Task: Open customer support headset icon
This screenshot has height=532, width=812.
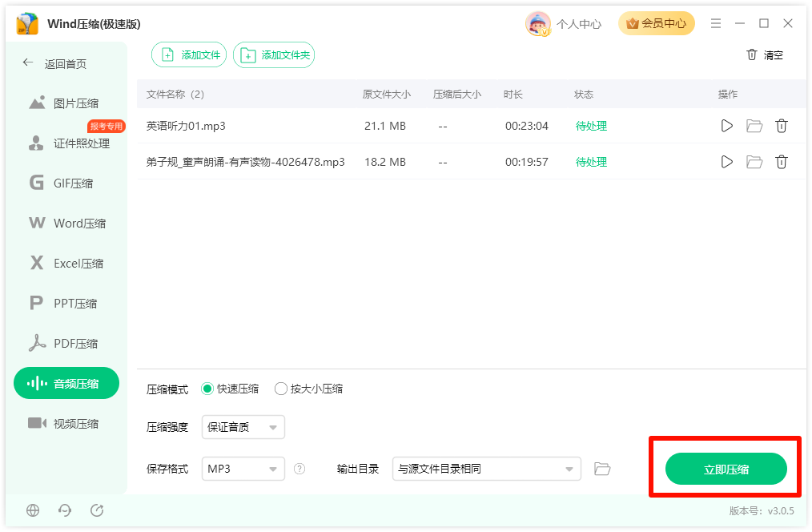Action: click(65, 510)
